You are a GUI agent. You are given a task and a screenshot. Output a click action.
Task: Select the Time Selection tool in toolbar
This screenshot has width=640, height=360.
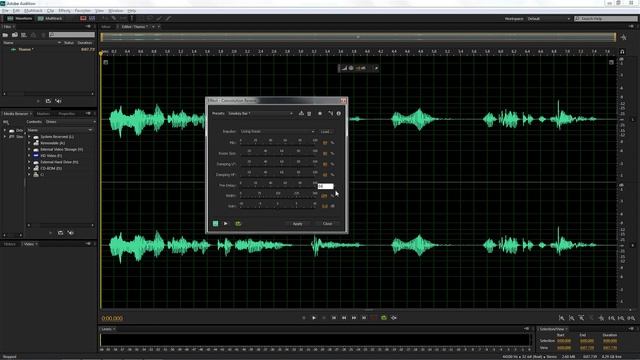pyautogui.click(x=131, y=18)
